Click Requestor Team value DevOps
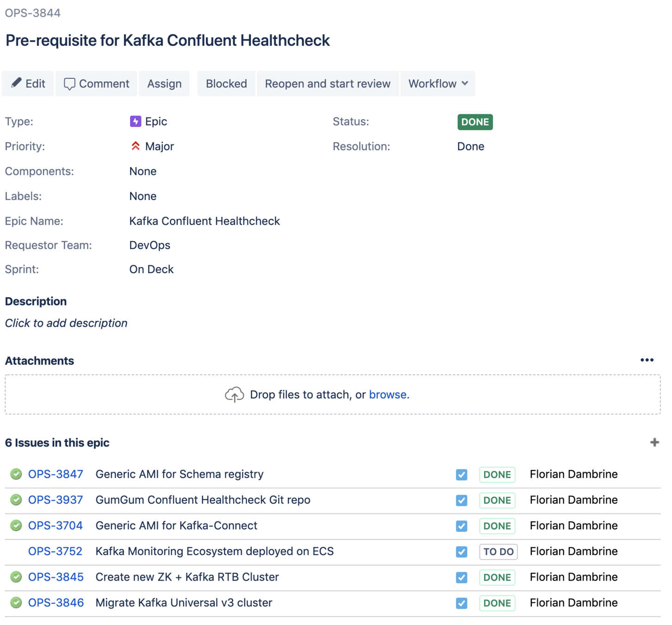Viewport: 672px width, 625px height. [150, 245]
